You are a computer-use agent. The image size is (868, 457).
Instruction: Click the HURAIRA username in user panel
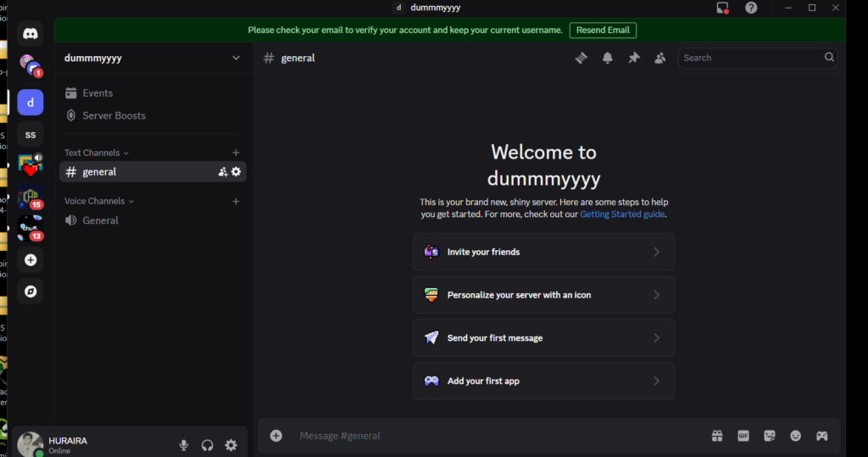click(x=68, y=441)
